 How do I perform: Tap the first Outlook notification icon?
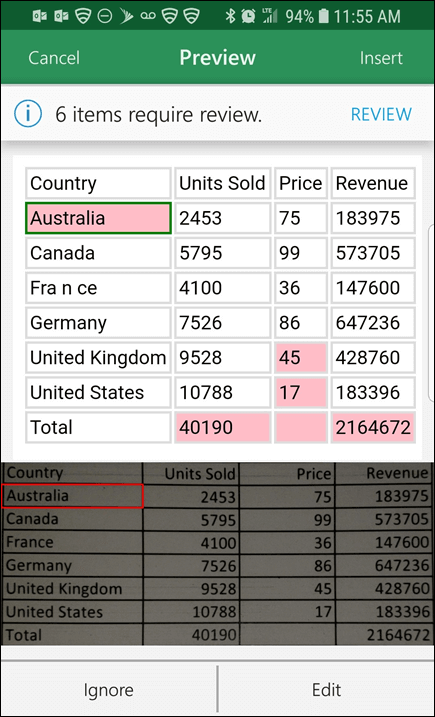point(40,16)
